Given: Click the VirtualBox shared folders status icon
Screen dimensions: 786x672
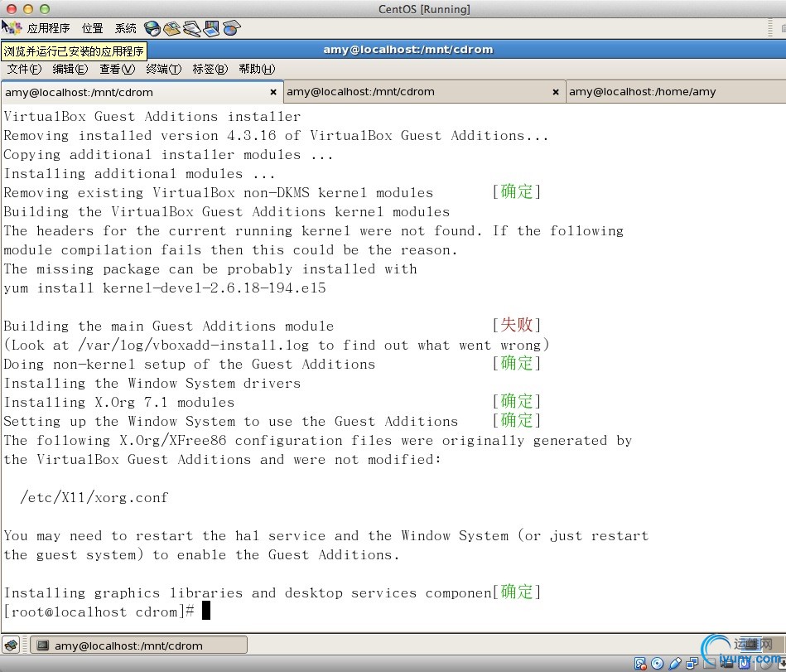Looking at the screenshot, I should (x=709, y=664).
